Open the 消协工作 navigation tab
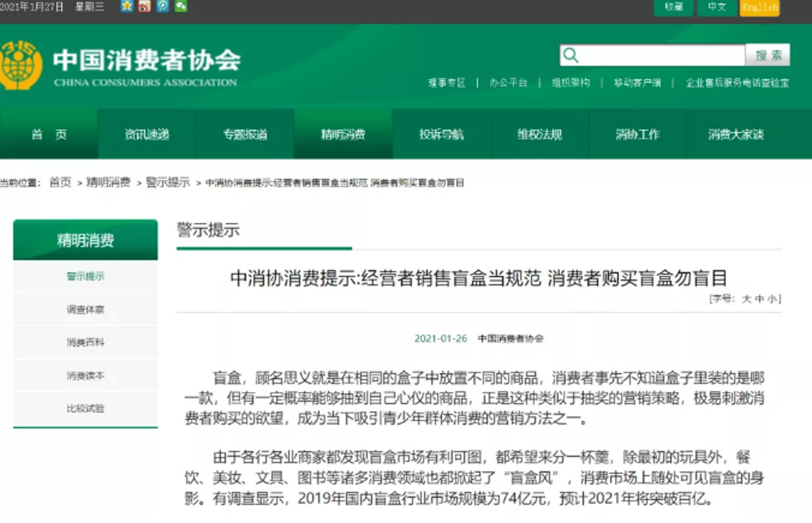The height and width of the screenshot is (523, 812). 638,134
